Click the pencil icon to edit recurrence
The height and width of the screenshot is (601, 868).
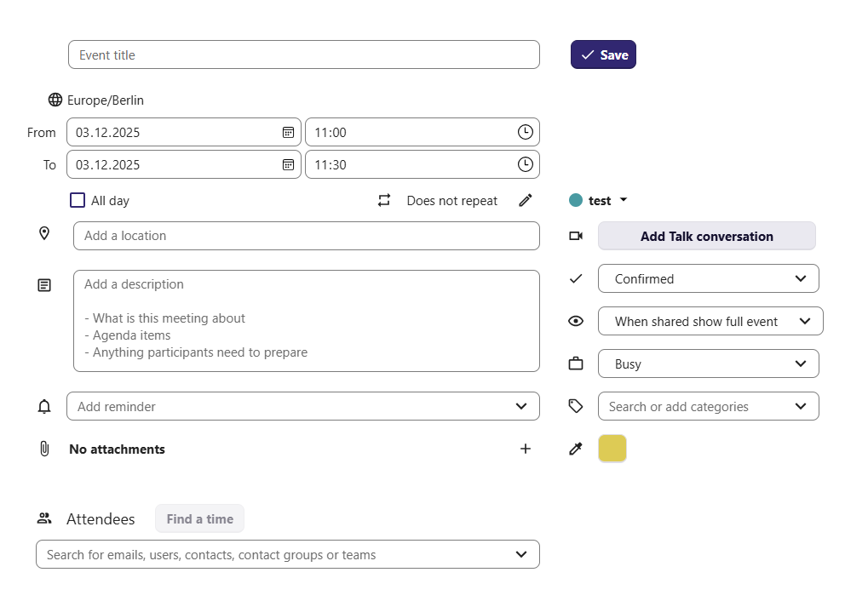526,200
